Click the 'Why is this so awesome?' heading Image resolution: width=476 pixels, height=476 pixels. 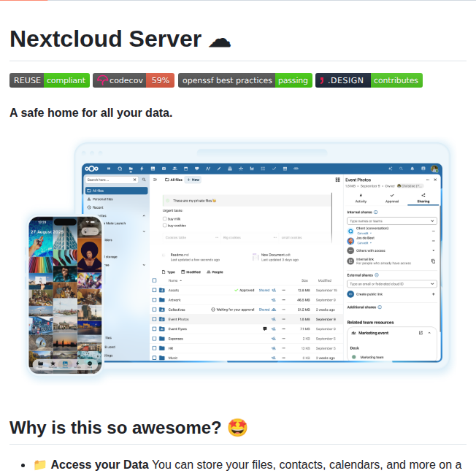point(128,428)
